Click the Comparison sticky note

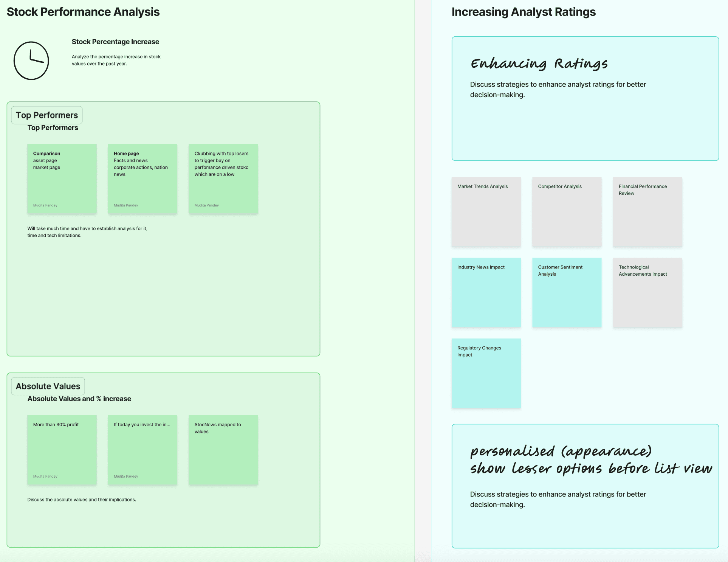coord(62,179)
